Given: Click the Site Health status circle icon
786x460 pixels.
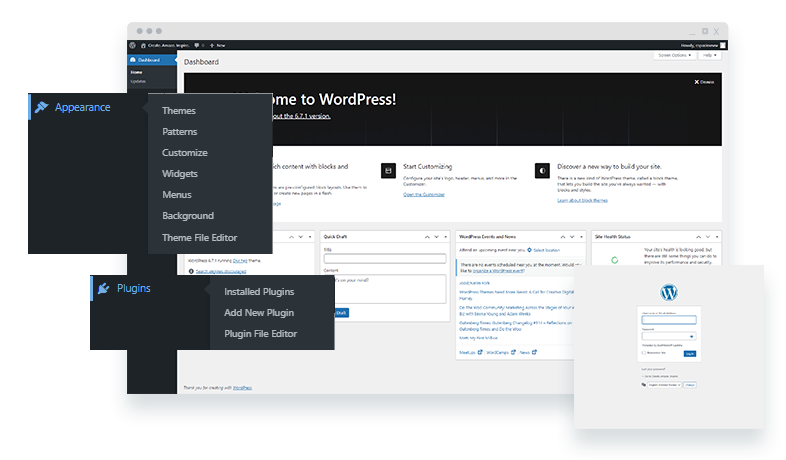Looking at the screenshot, I should pos(615,260).
